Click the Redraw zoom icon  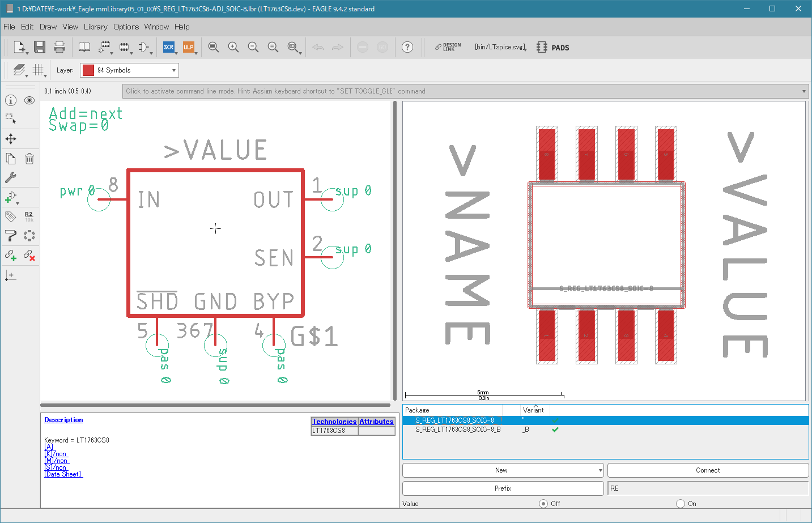click(273, 47)
